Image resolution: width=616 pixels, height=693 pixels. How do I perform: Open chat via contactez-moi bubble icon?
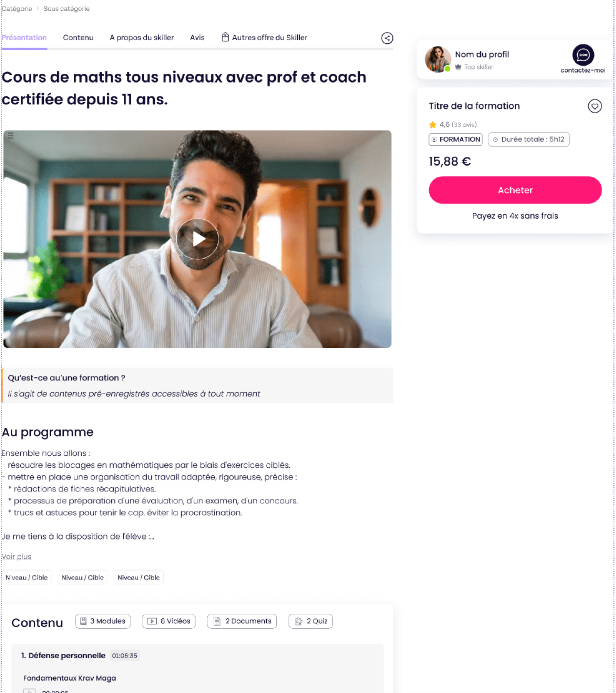583,55
